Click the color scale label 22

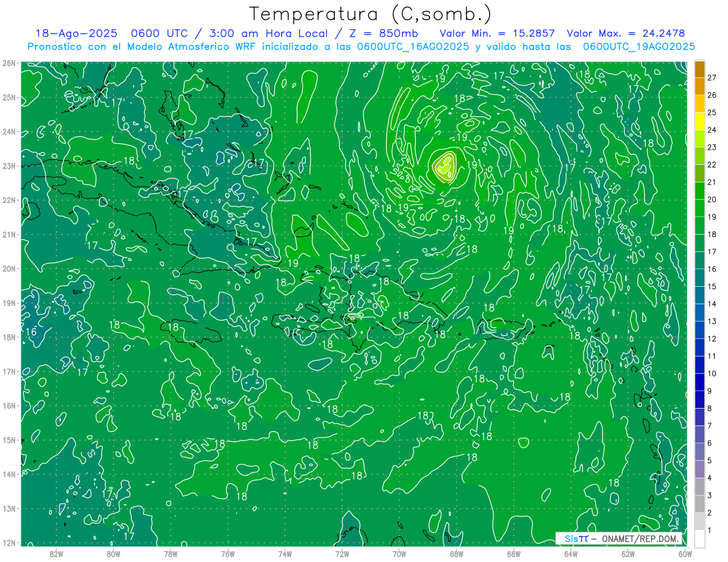pyautogui.click(x=712, y=165)
